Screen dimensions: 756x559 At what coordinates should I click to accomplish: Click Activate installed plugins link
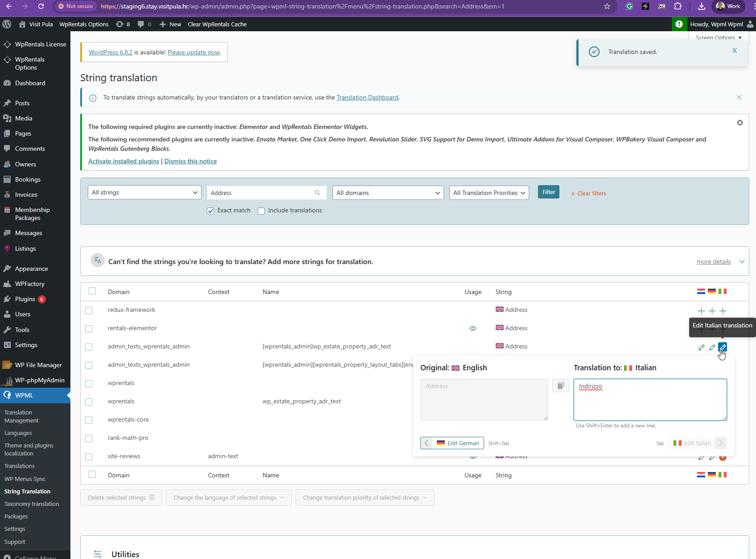(123, 161)
